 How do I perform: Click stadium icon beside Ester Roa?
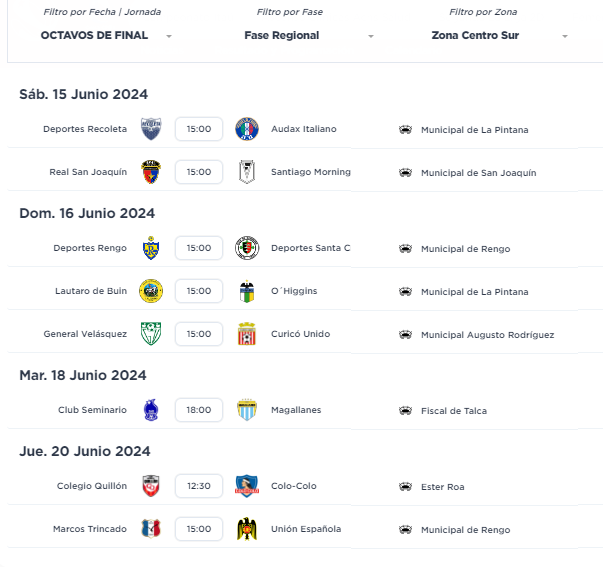[405, 487]
